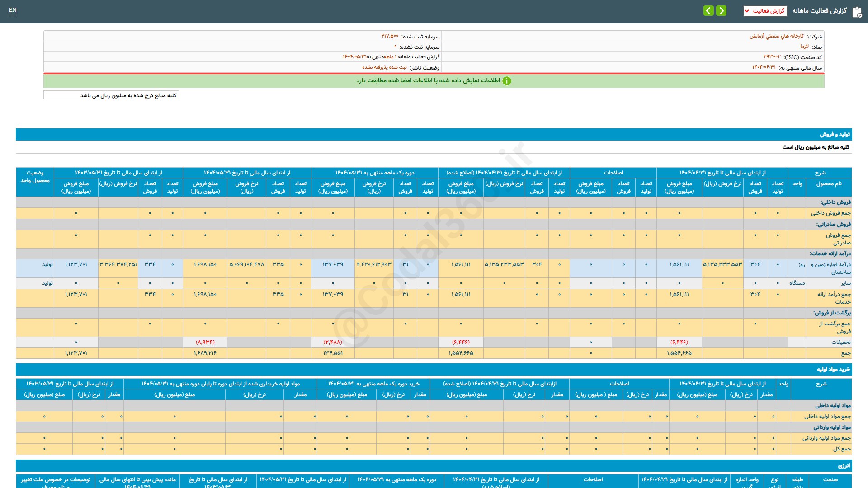This screenshot has width=868, height=488.
Task: Click the clipboard report icon in header
Action: [x=857, y=12]
